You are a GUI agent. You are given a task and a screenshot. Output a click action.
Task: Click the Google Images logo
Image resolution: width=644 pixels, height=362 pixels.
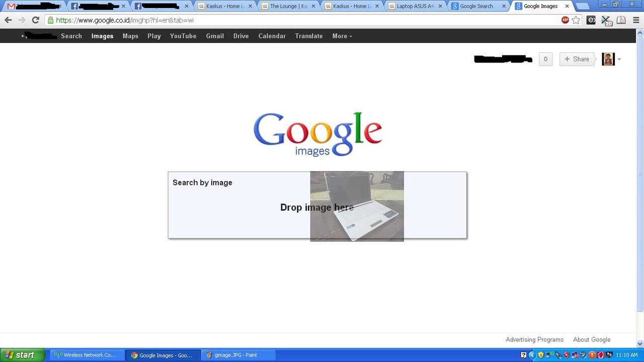pyautogui.click(x=317, y=134)
